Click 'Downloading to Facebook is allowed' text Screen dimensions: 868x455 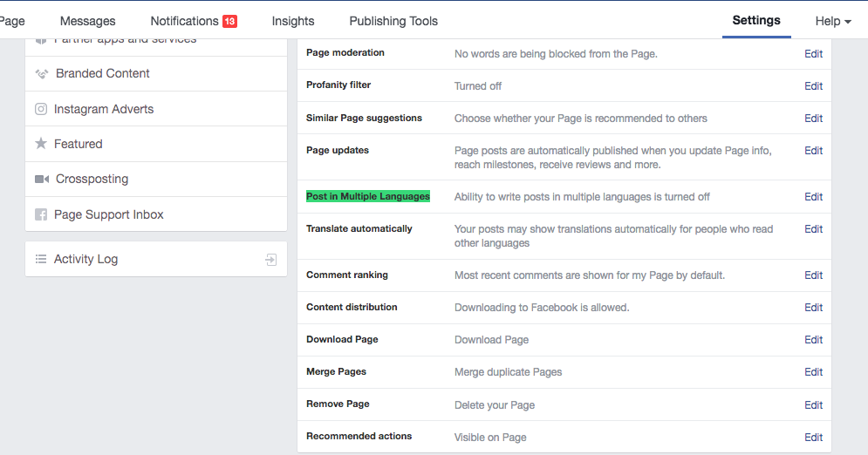(542, 308)
